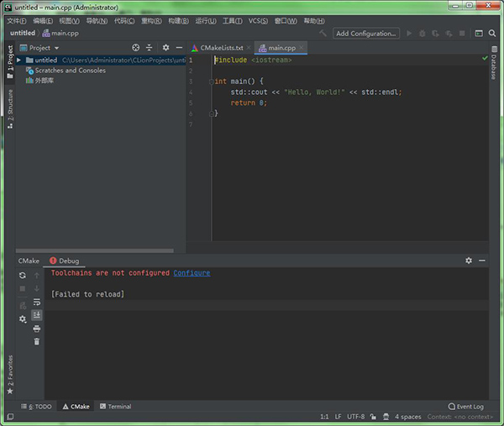
Task: Click the Reload CMake project icon
Action: coord(23,275)
